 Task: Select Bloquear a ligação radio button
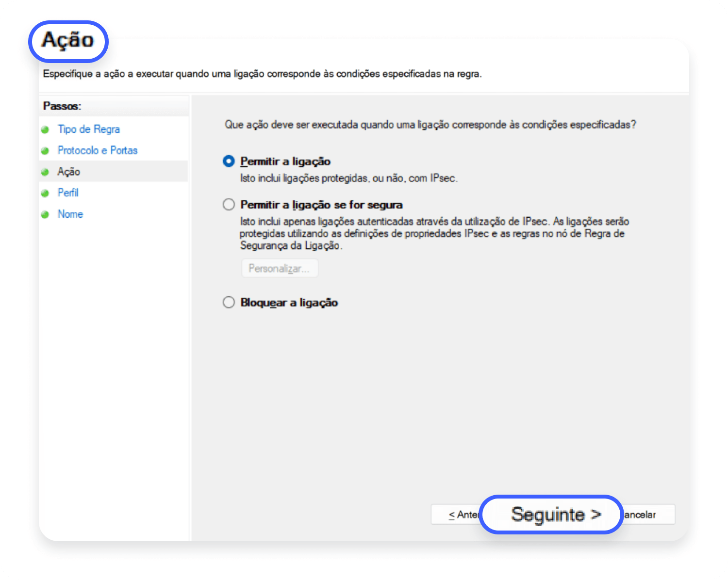coord(229,302)
